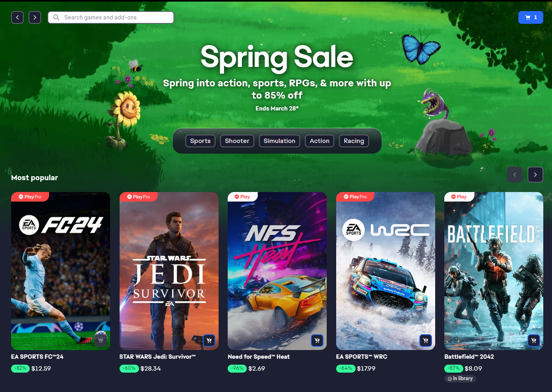Go forward with the right arrow button
This screenshot has width=552, height=392.
click(x=35, y=17)
